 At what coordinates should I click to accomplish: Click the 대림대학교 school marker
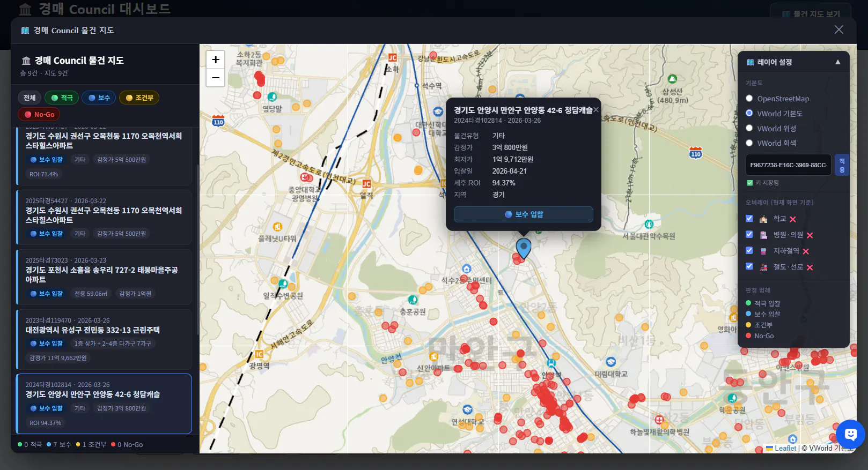tap(610, 362)
